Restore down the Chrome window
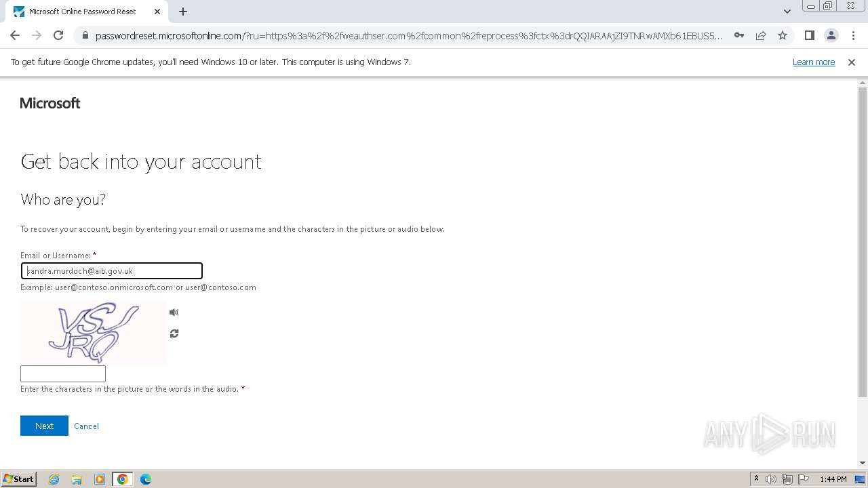The height and width of the screenshot is (488, 868). [828, 6]
